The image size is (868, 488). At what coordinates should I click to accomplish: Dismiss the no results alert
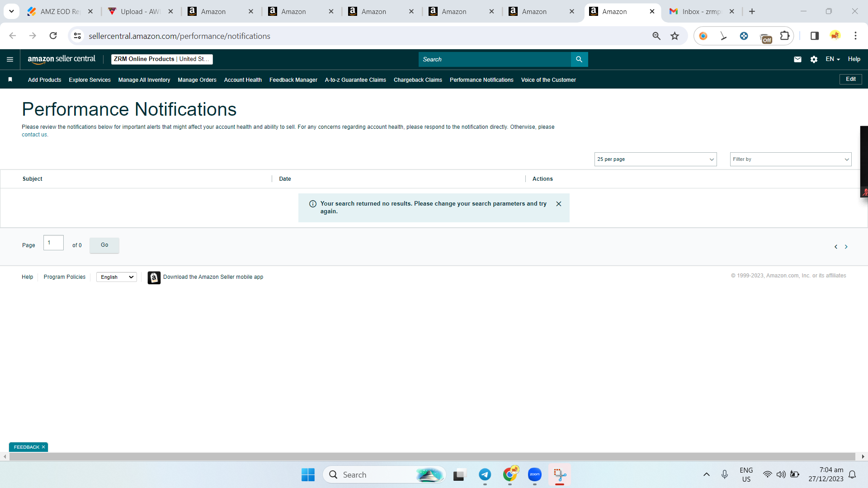coord(559,204)
